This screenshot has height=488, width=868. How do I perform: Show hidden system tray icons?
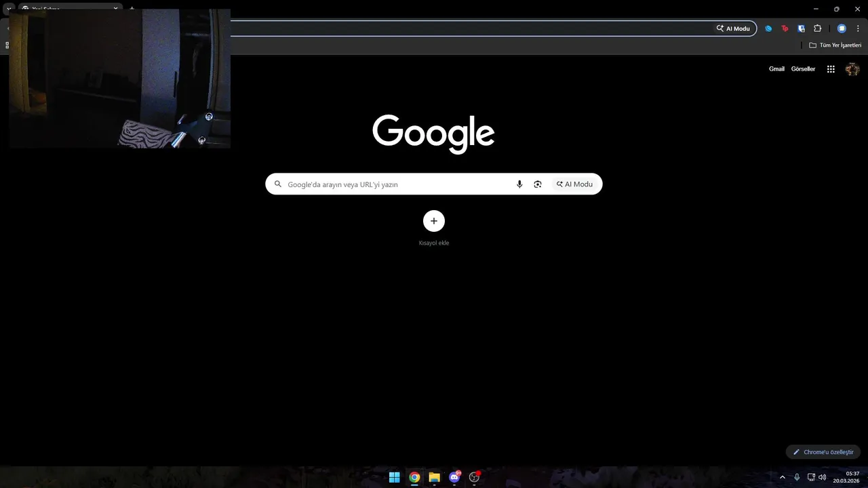pyautogui.click(x=783, y=477)
